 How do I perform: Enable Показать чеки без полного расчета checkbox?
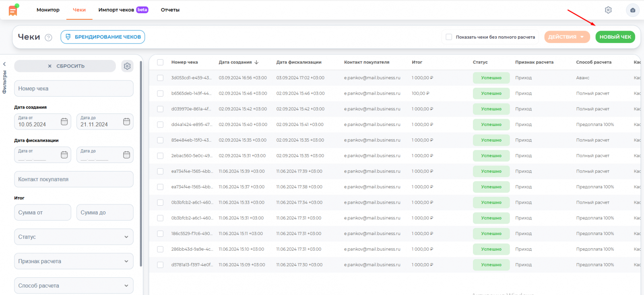(x=449, y=37)
